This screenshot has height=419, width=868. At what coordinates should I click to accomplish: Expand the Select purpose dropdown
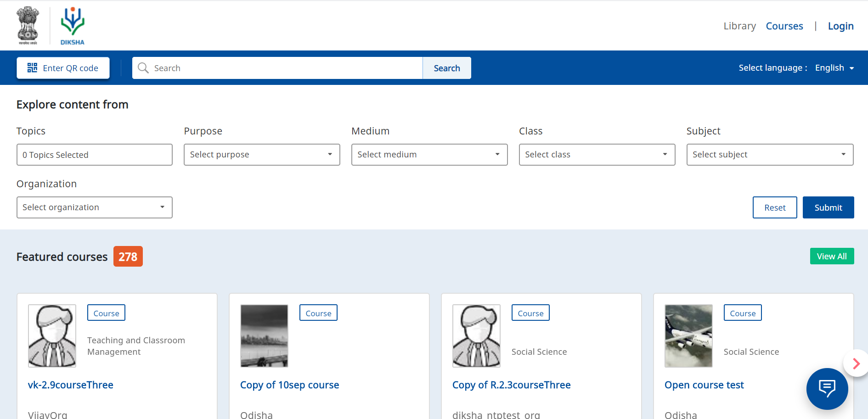pyautogui.click(x=261, y=155)
